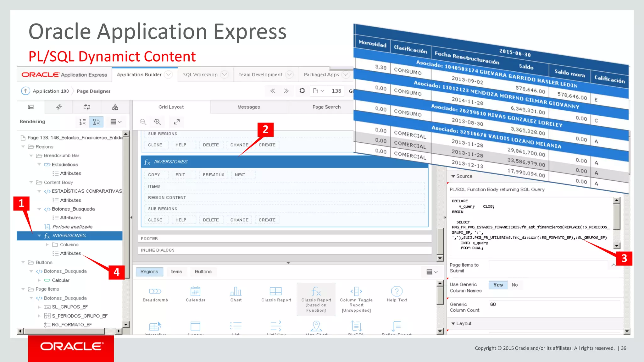Viewport: 644px width, 362px height.
Task: Switch gallery to the Items tab
Action: 176,271
